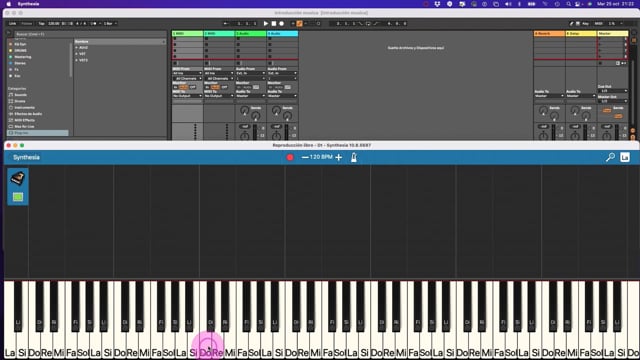Select the Mastering collection label
The height and width of the screenshot is (360, 640).
click(22, 57)
